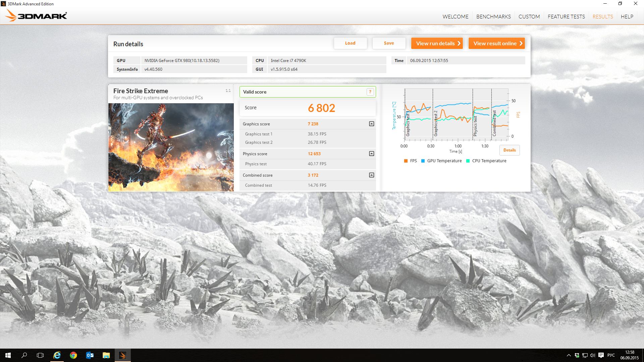644x362 pixels.
Task: Open the Task View icon
Action: [x=40, y=355]
